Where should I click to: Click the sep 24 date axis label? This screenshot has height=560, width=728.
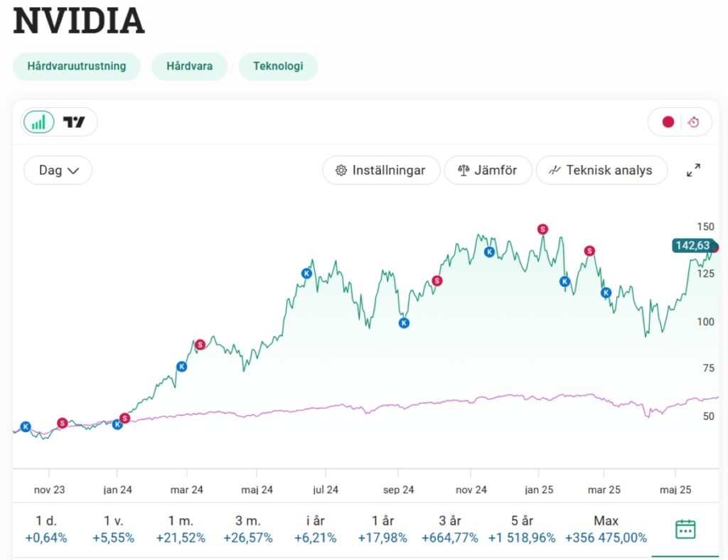(398, 490)
